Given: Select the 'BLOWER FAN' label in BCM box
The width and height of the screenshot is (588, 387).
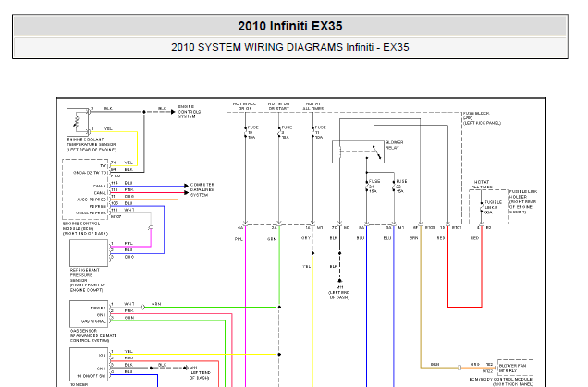Looking at the screenshot, I should tap(512, 368).
